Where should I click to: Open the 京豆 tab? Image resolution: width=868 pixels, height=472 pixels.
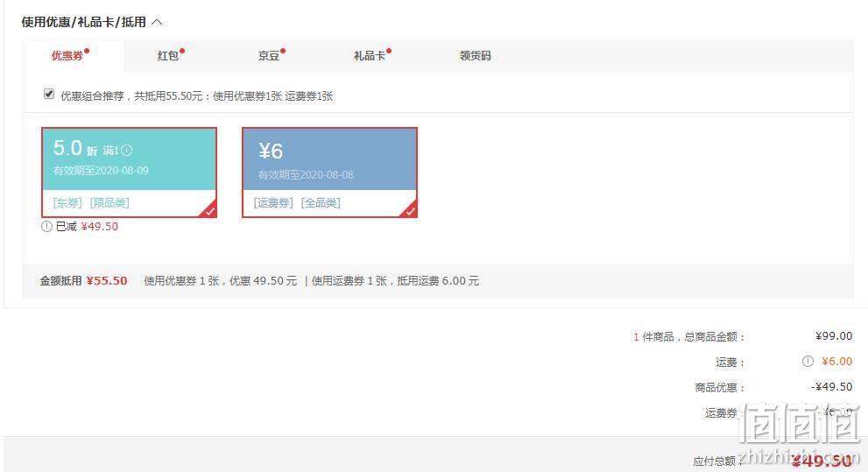pyautogui.click(x=269, y=56)
